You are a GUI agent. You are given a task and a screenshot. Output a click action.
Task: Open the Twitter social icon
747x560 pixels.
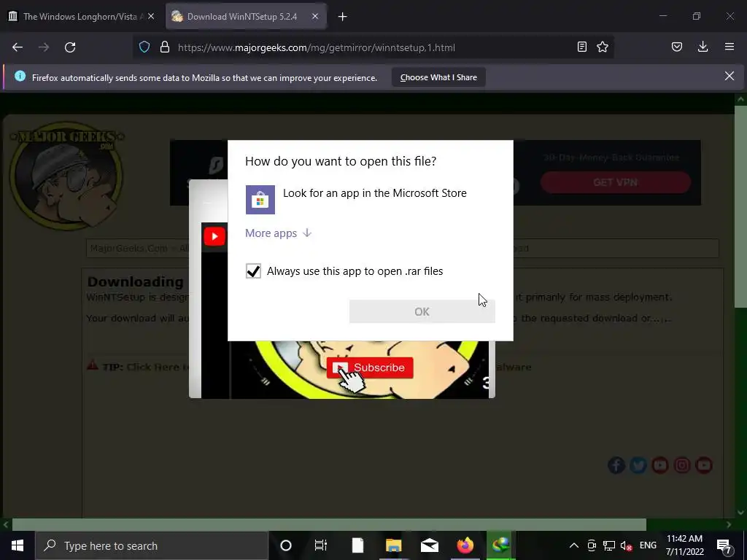click(x=638, y=465)
